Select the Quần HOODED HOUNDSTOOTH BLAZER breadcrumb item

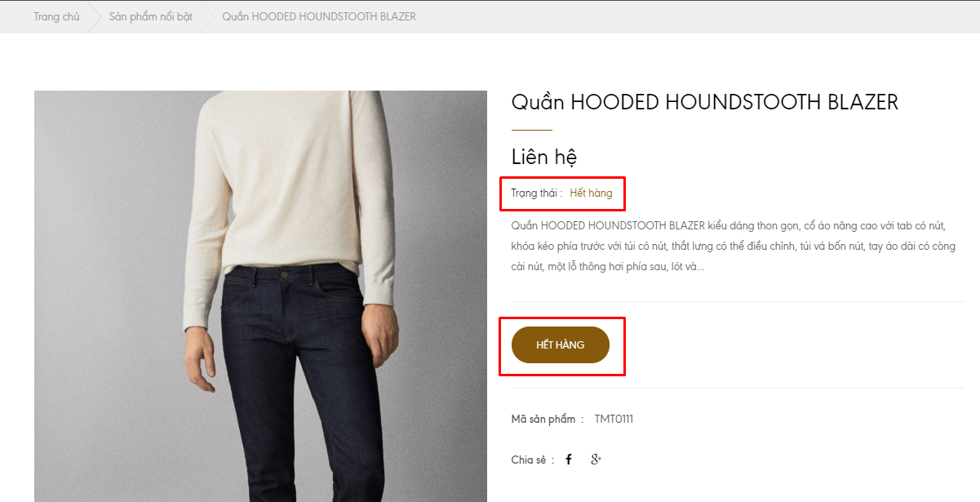(319, 16)
